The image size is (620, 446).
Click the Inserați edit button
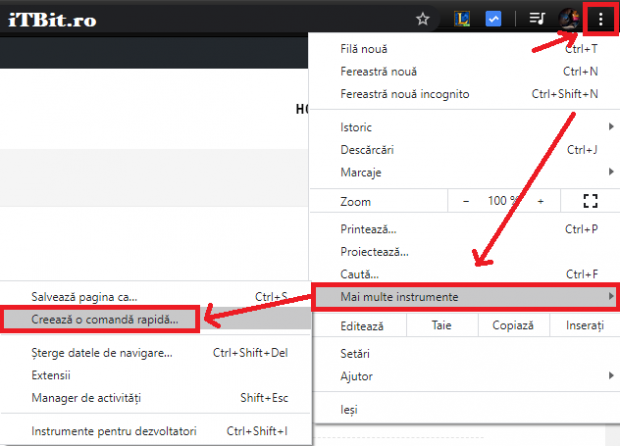coord(584,326)
